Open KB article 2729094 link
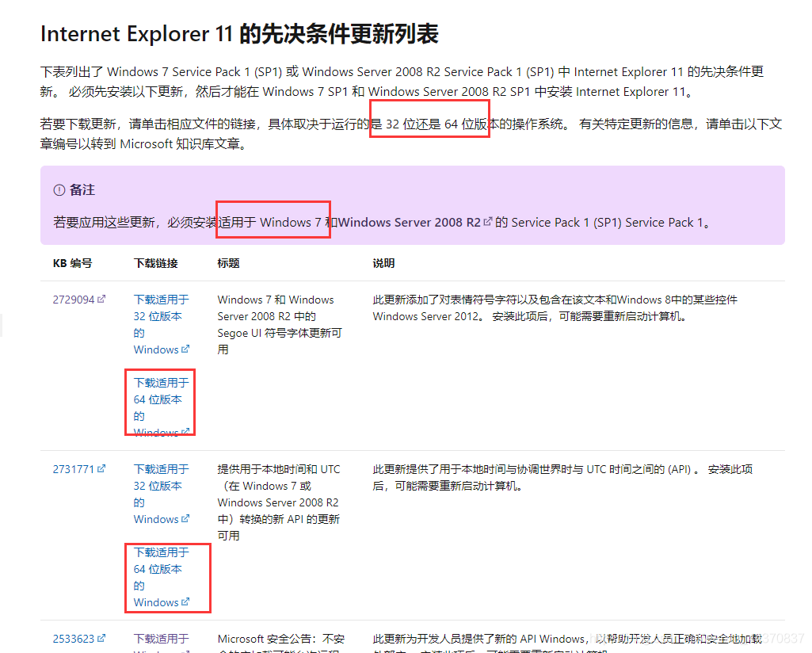 click(x=78, y=300)
